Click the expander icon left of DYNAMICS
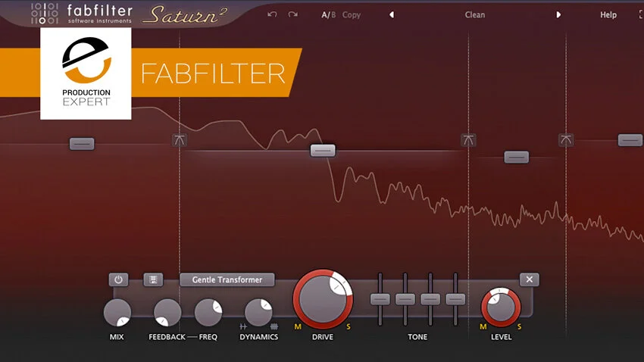Image resolution: width=644 pixels, height=362 pixels. (243, 326)
